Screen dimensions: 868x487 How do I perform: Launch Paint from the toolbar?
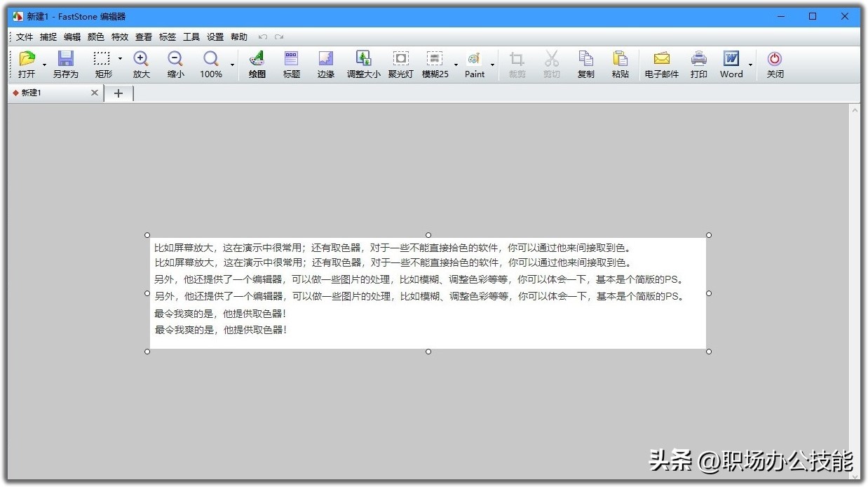(x=475, y=63)
